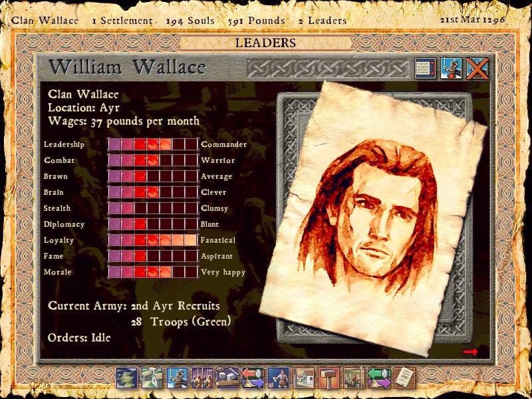The image size is (532, 399).
Task: Click "1 Settlement" in the top bar
Action: [122, 21]
